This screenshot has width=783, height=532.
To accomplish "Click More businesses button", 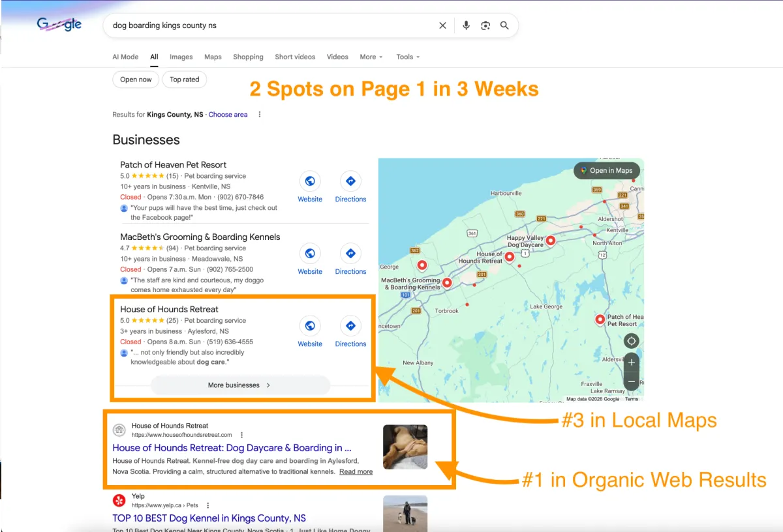I will [x=240, y=385].
